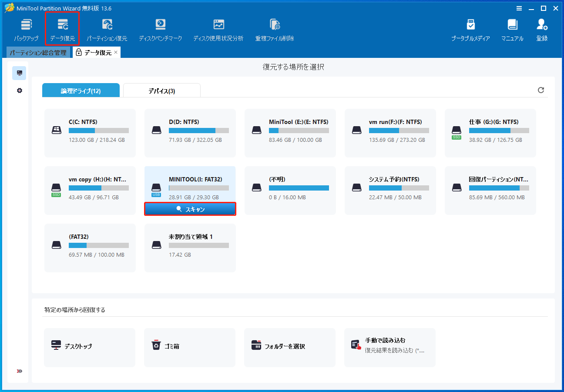Click the デスクトップ label text
The height and width of the screenshot is (392, 564).
point(78,347)
